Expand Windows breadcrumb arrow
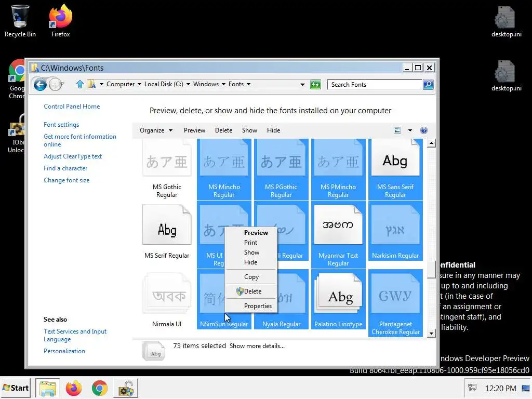The width and height of the screenshot is (532, 399). tap(223, 84)
